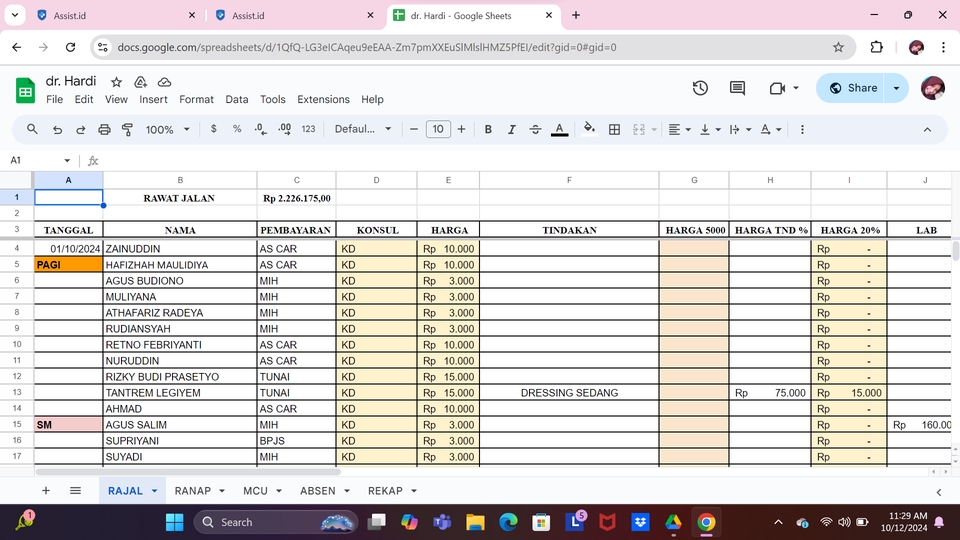
Task: Click the font size input field
Action: (438, 129)
